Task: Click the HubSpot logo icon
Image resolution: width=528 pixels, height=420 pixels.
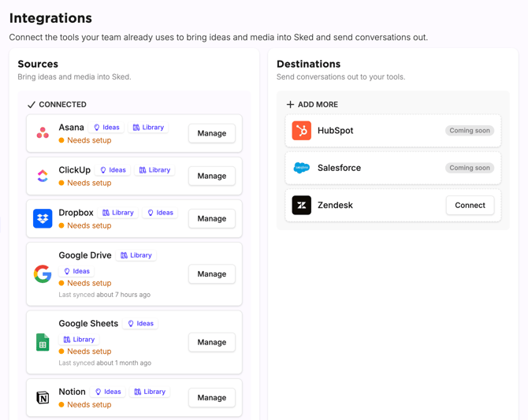Action: 301,130
